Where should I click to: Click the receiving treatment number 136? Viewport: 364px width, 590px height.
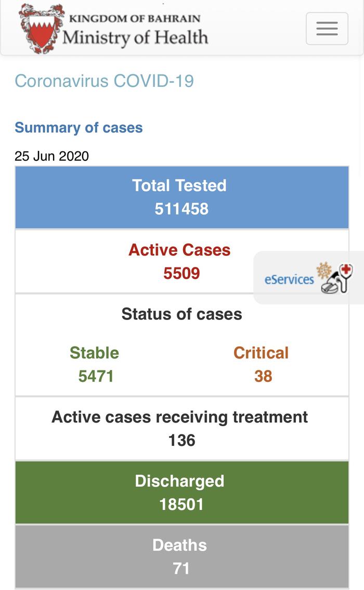(x=181, y=440)
